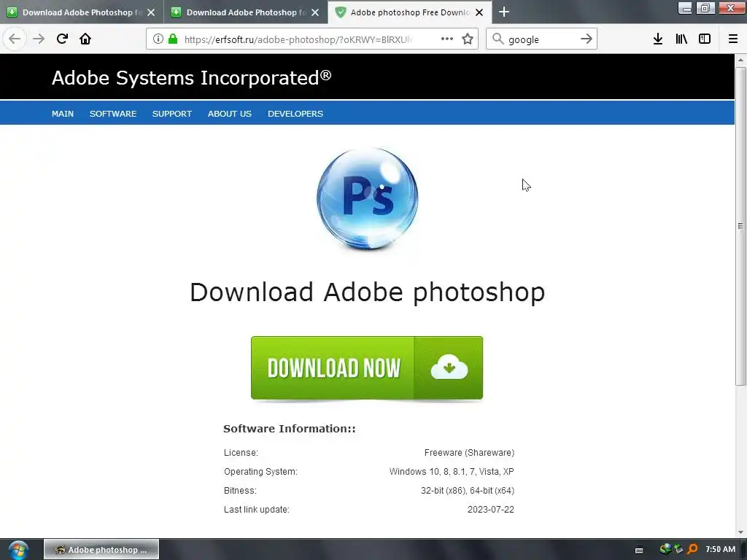Viewport: 747px width, 560px height.
Task: Close the first Download Adobe Photoshop tab
Action: pos(151,12)
